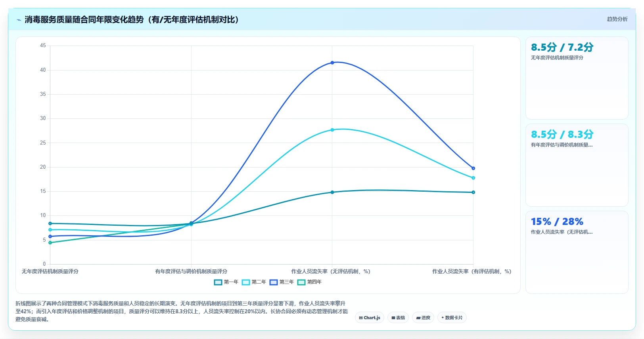Click card caption 无年度评估机制质量评分
This screenshot has width=644, height=339.
click(x=557, y=58)
